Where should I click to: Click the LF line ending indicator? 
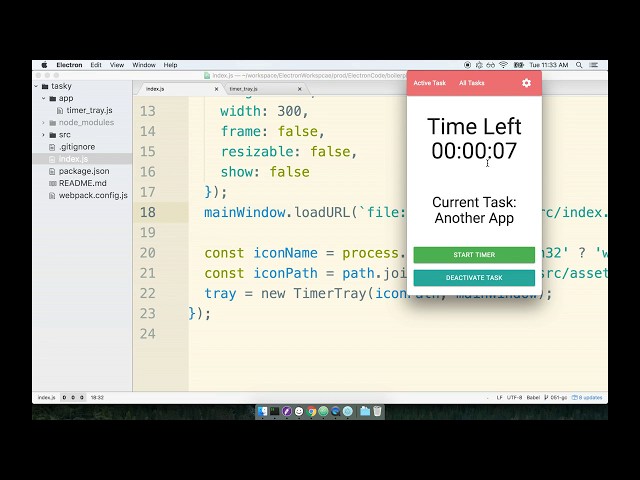499,398
